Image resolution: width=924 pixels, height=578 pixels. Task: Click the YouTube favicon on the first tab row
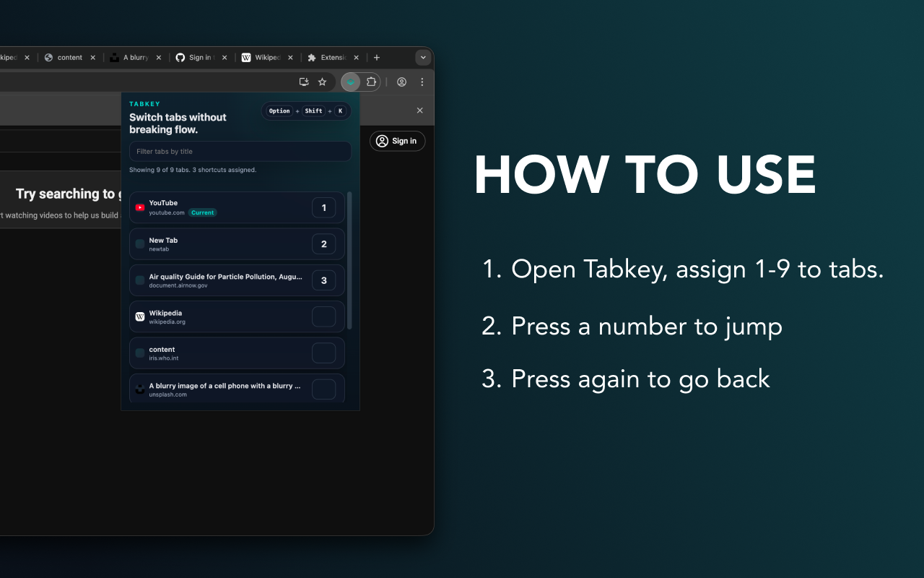(x=139, y=207)
